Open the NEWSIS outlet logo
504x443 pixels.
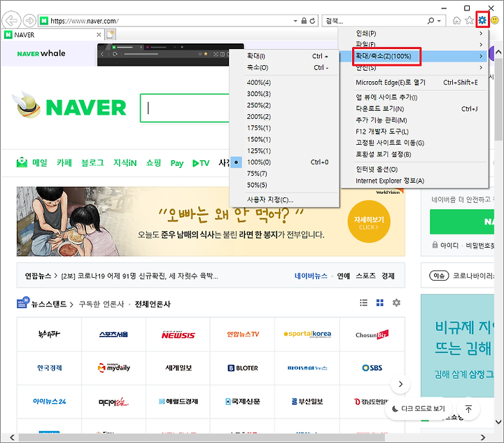click(178, 335)
